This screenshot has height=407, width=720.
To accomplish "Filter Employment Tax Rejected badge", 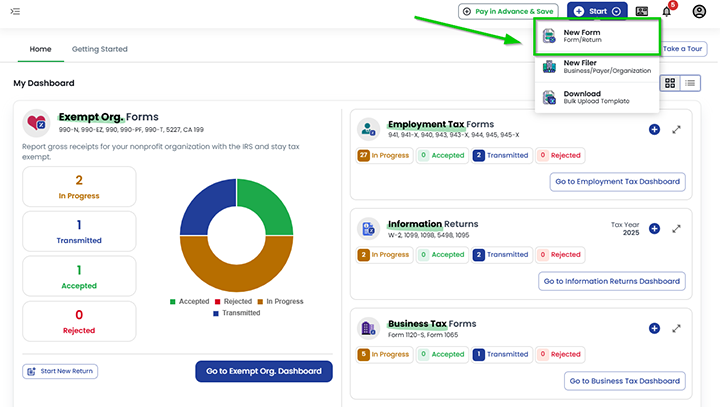I will (x=560, y=155).
